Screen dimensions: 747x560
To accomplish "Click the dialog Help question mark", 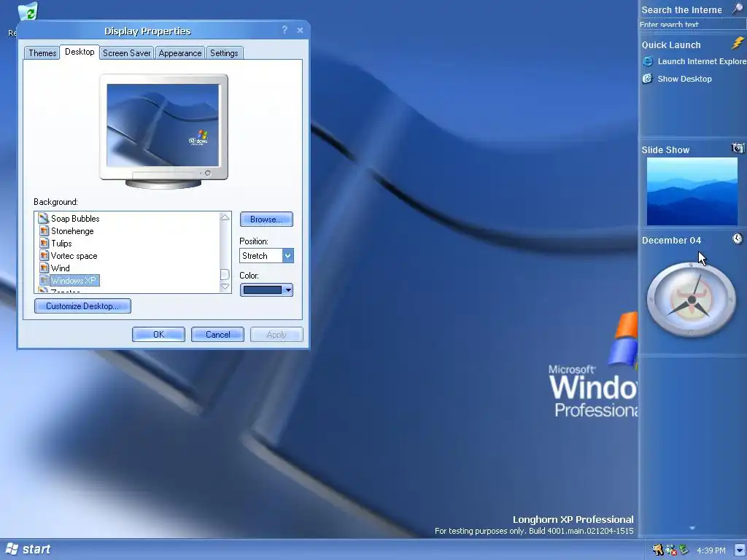I will 285,30.
